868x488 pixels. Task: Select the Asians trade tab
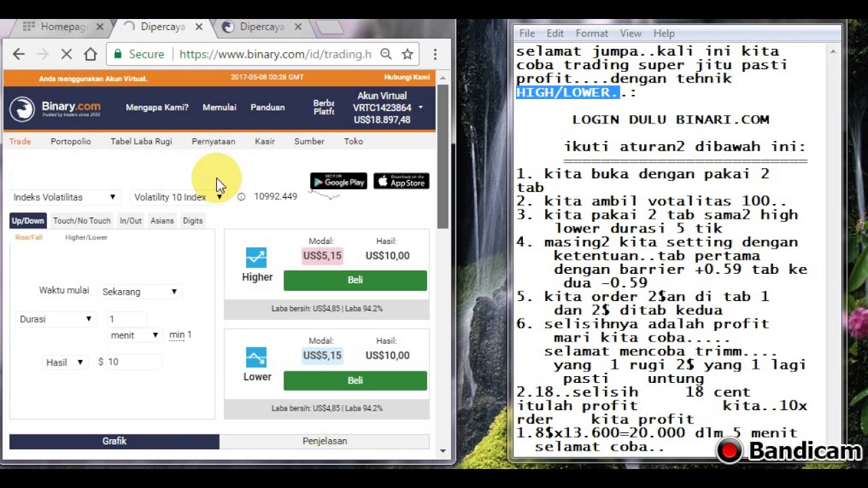(x=162, y=220)
